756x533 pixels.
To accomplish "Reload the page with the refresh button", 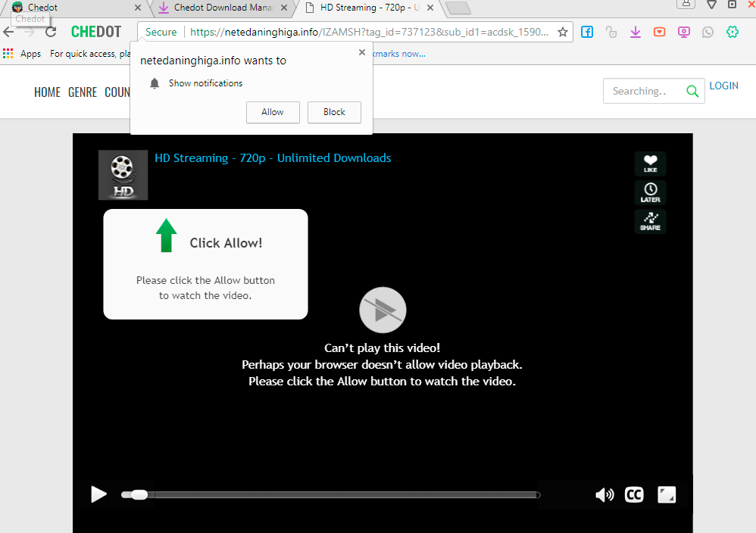I will click(51, 32).
